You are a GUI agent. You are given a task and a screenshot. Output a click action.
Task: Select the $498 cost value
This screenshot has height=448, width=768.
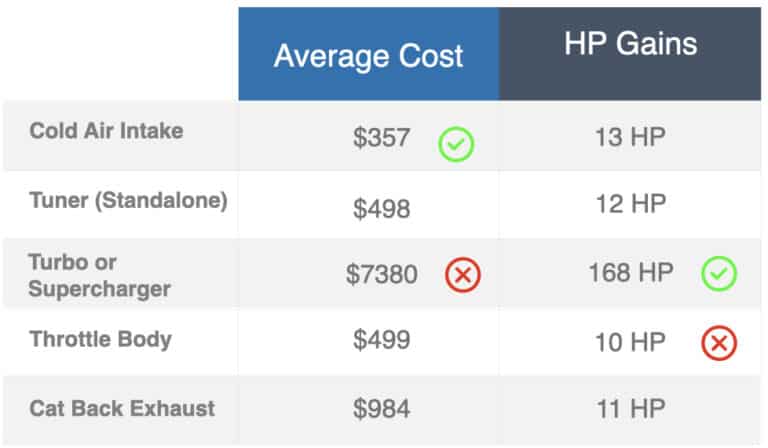pos(382,208)
